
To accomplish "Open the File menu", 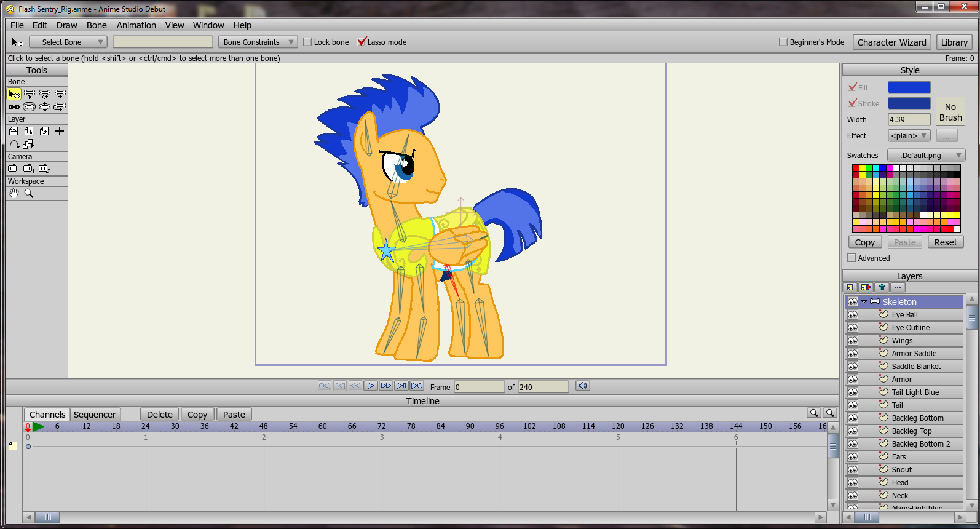I will pos(17,25).
